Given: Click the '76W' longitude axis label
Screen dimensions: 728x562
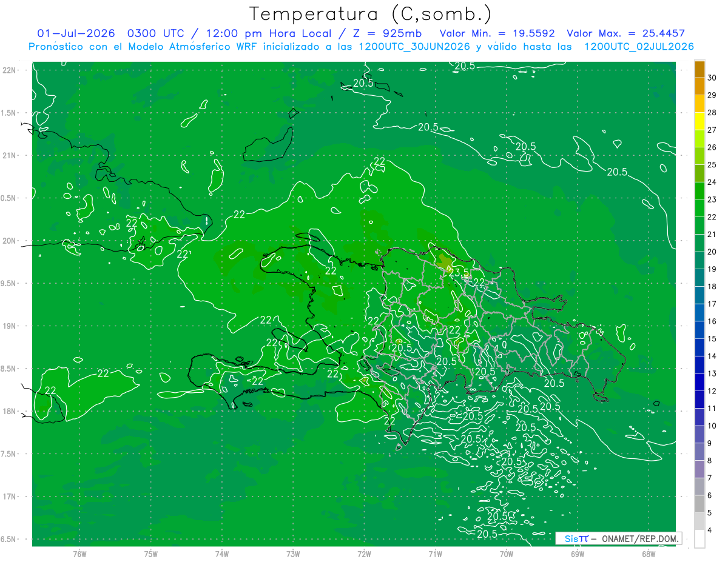Looking at the screenshot, I should [79, 554].
